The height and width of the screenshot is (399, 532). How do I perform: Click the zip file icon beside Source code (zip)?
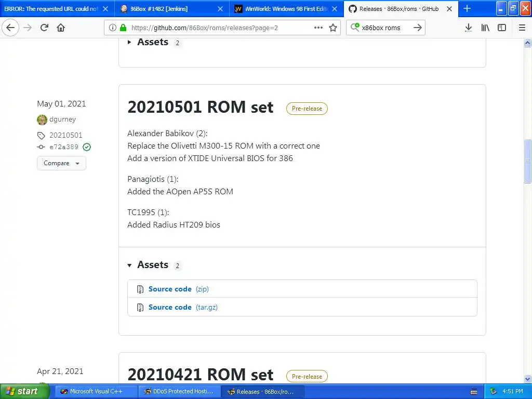coord(140,289)
